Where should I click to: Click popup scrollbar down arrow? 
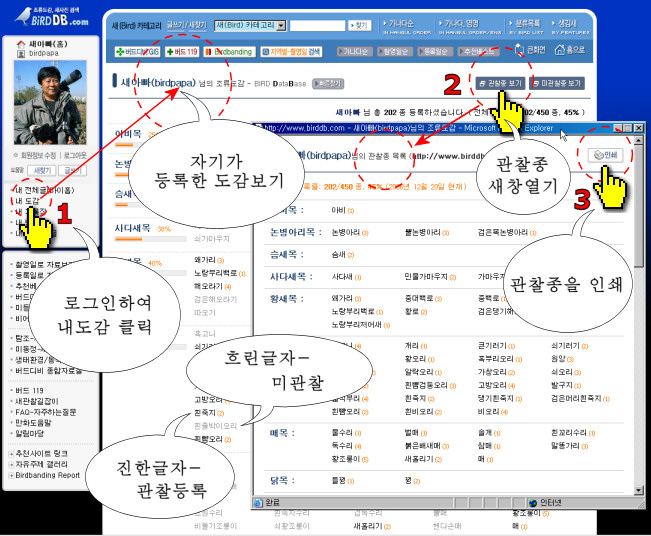coord(639,490)
